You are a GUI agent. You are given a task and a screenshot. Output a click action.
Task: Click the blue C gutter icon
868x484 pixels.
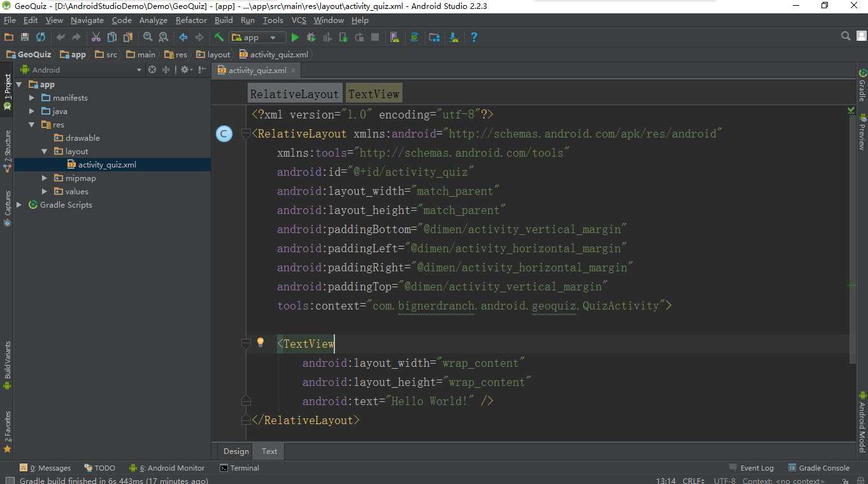[224, 134]
